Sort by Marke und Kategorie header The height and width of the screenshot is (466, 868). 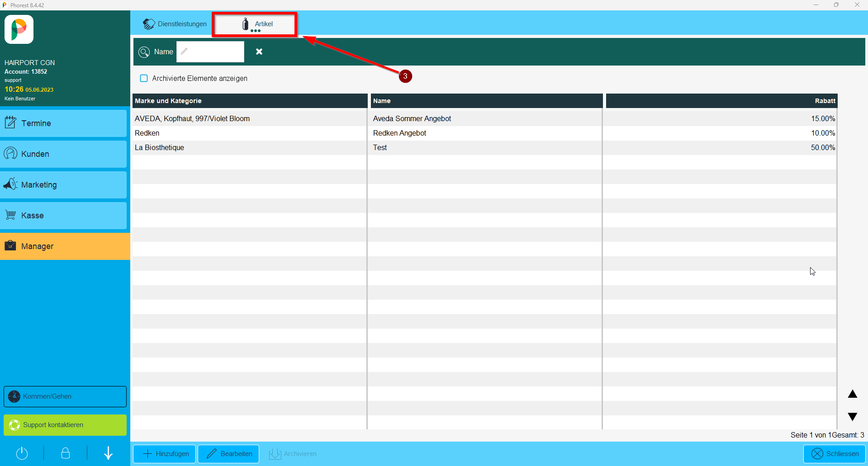click(250, 101)
